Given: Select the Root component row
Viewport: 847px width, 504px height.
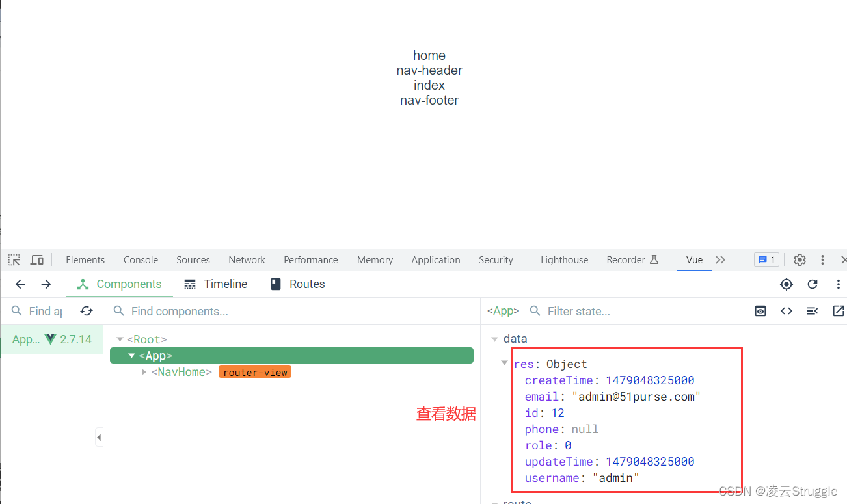Looking at the screenshot, I should tap(291, 339).
